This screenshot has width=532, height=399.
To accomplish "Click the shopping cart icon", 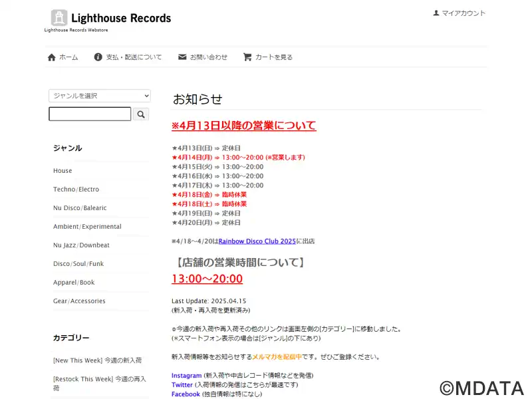I will [x=247, y=57].
